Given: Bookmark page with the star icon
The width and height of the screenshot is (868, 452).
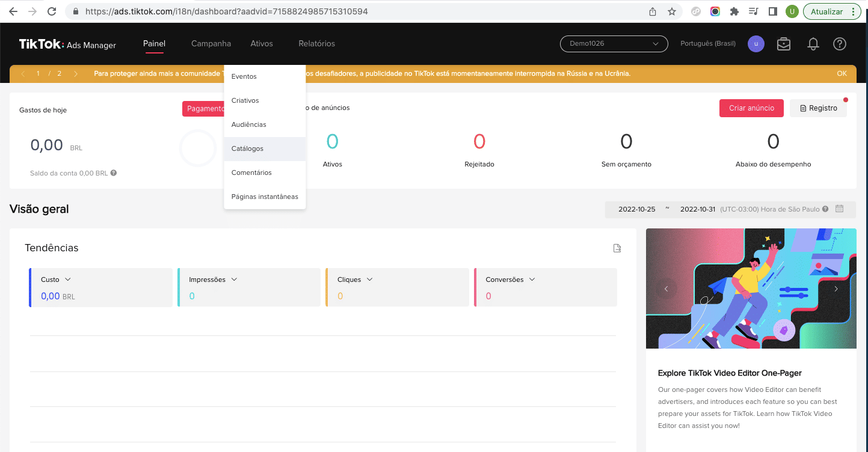Looking at the screenshot, I should 672,11.
